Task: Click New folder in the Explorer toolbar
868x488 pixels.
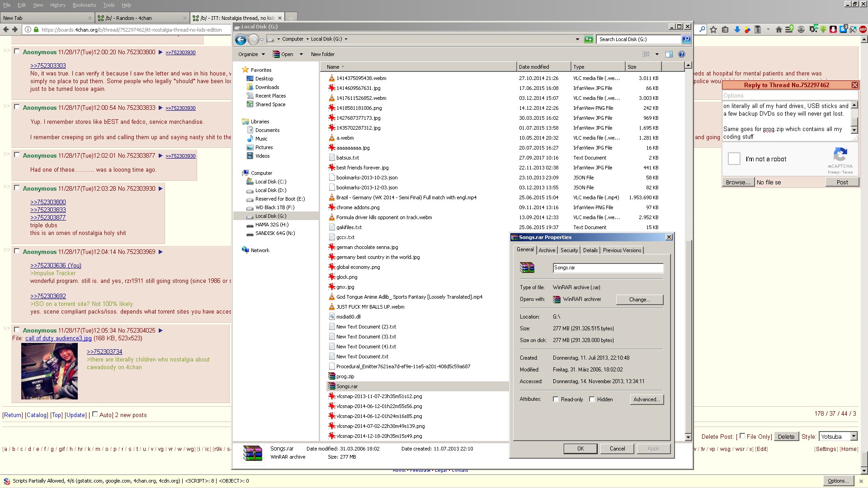Action: [323, 54]
